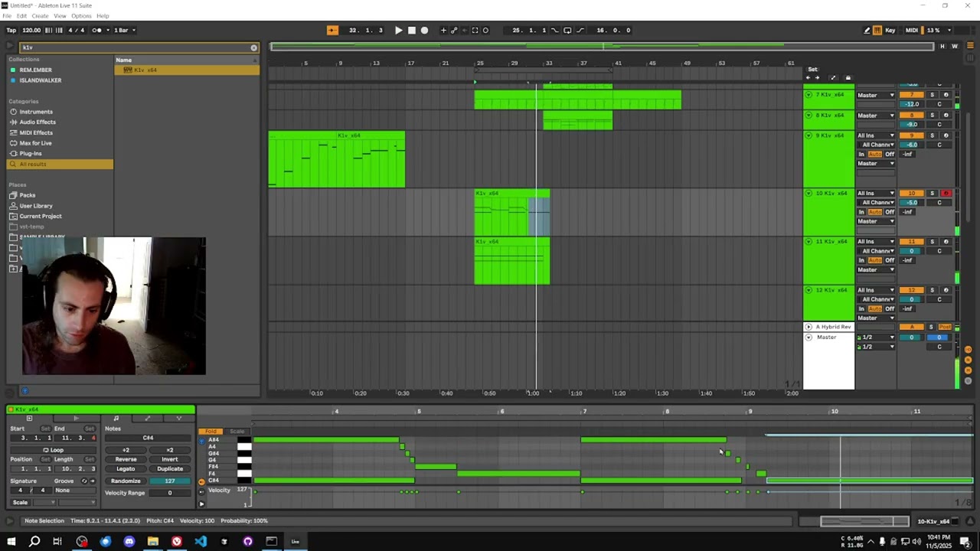
Task: Stop playback with the Stop button
Action: tap(411, 31)
